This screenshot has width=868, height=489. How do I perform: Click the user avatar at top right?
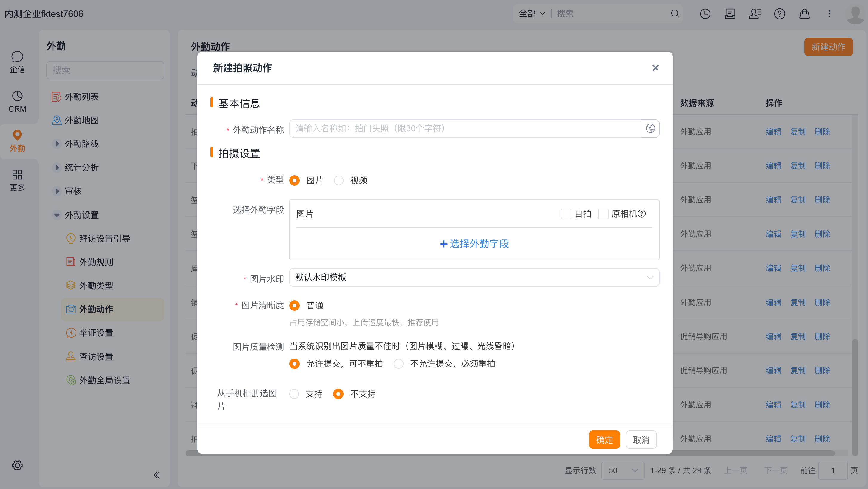click(855, 15)
